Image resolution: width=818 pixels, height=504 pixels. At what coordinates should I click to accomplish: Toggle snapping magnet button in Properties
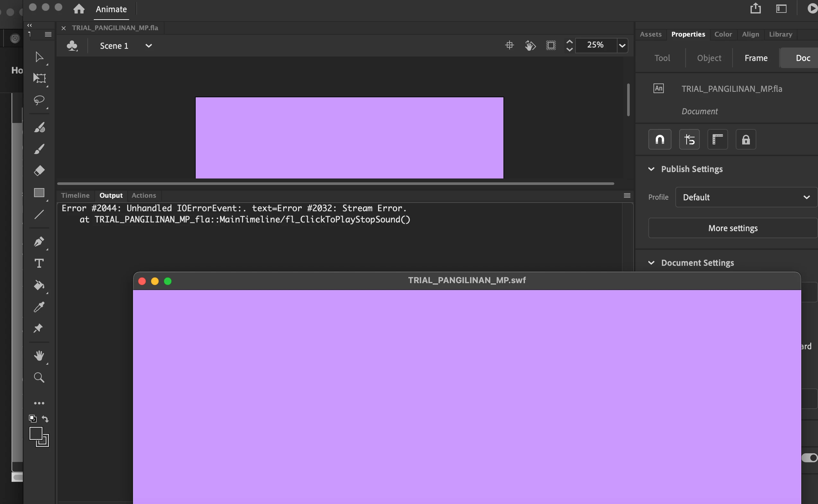coord(660,139)
